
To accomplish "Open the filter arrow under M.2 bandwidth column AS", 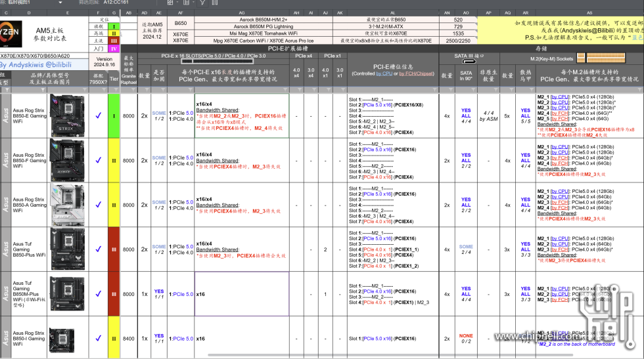I will (640, 89).
